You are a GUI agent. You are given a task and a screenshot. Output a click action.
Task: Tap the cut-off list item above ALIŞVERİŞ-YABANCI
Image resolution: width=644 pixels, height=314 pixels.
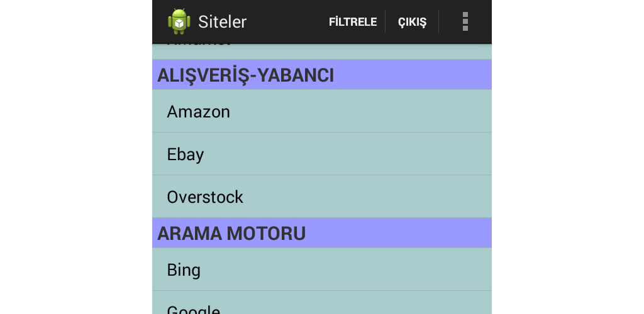tap(321, 50)
